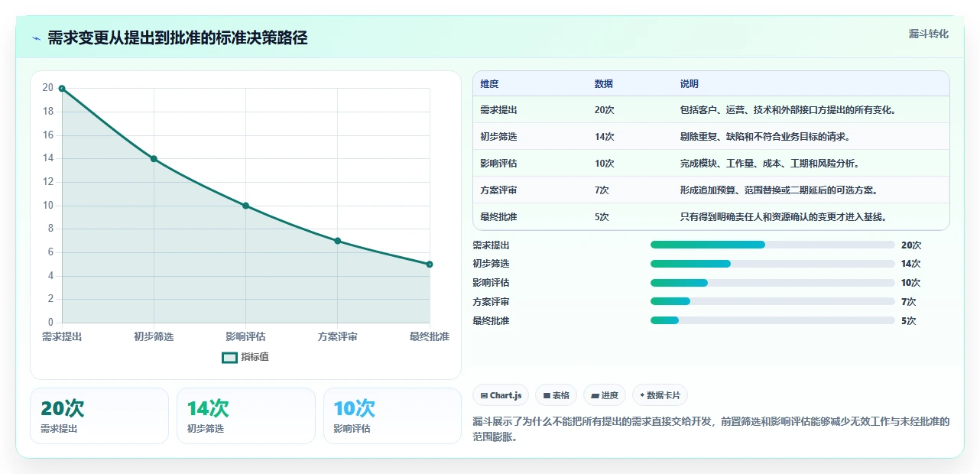This screenshot has width=980, height=474.
Task: Click the x-axis label 方案评审
Action: 337,336
